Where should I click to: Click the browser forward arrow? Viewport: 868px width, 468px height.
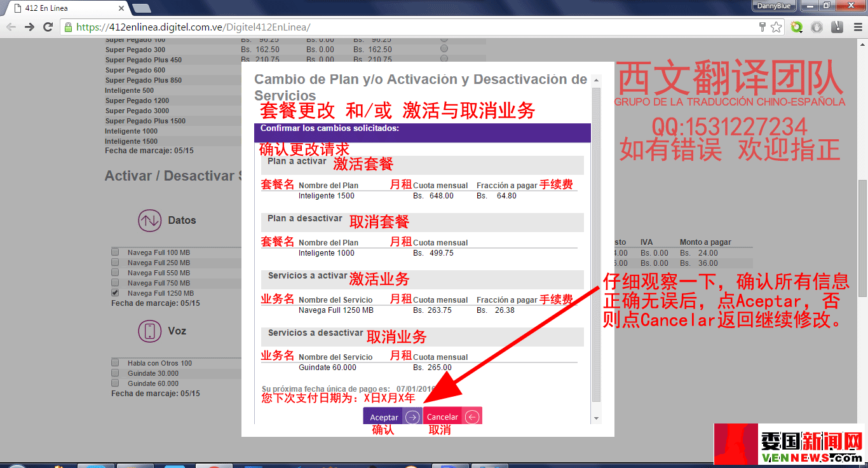[29, 27]
